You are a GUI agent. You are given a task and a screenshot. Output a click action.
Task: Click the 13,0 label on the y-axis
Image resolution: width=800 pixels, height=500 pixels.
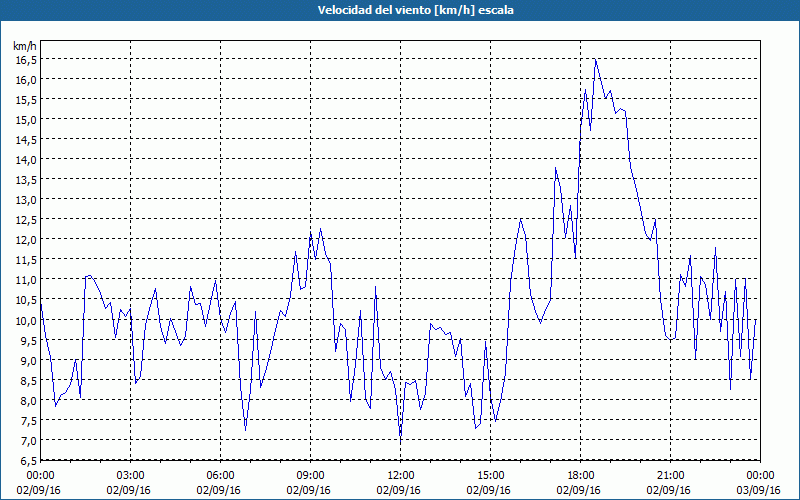26,199
